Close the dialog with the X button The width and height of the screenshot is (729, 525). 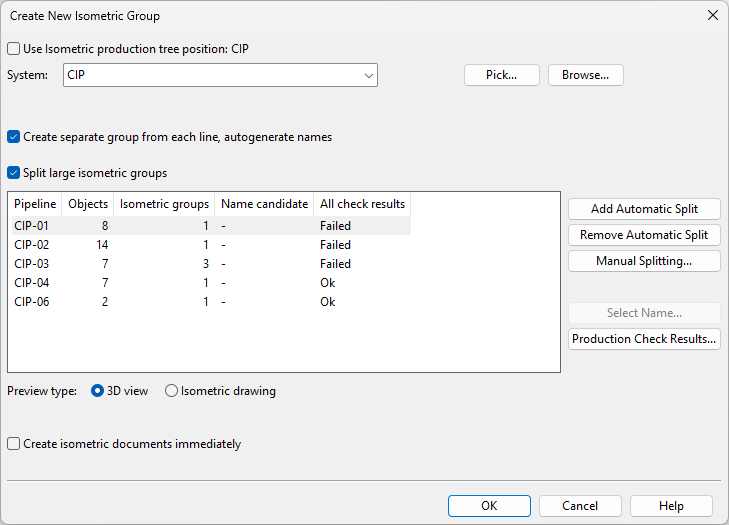[x=712, y=15]
